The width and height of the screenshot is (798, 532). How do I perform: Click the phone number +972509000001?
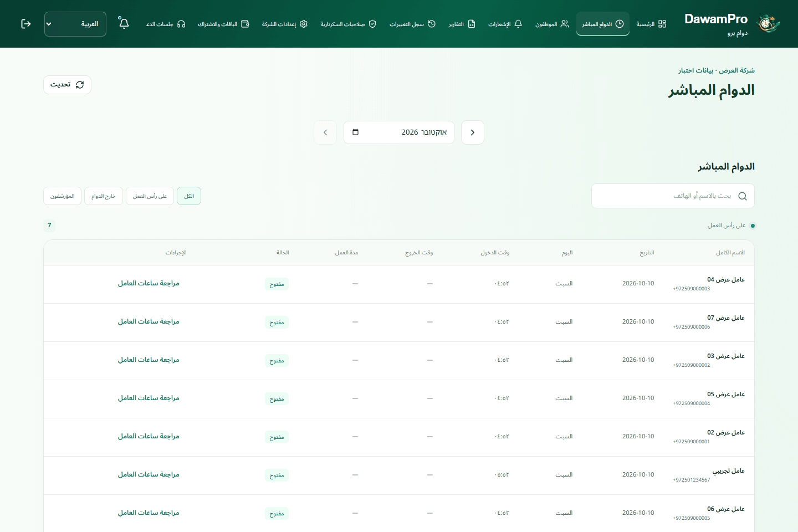click(x=692, y=442)
